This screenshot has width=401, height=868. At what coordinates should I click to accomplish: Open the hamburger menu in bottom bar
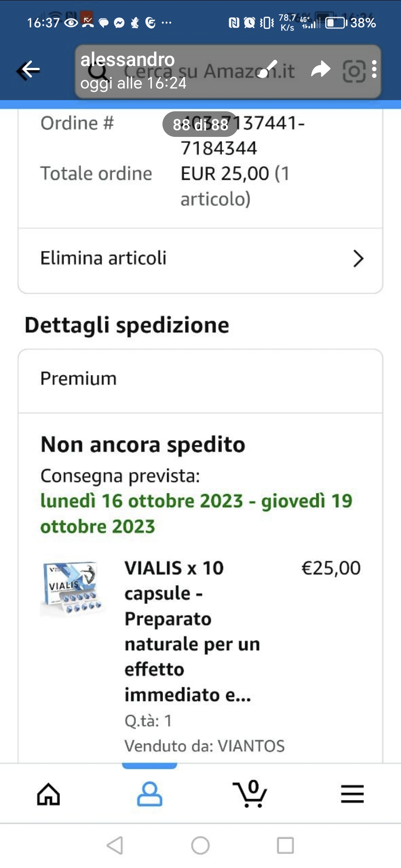(x=352, y=794)
